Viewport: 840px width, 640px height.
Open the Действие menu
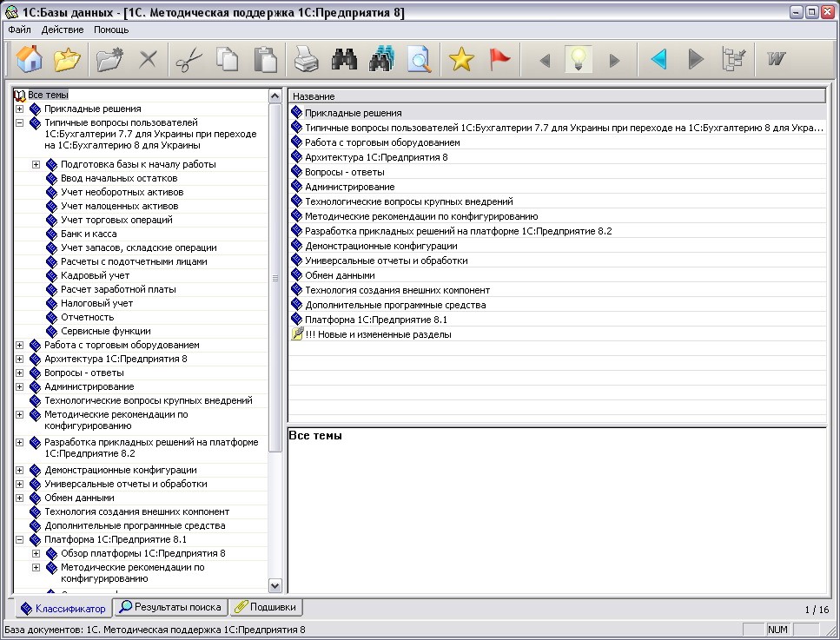pyautogui.click(x=63, y=30)
